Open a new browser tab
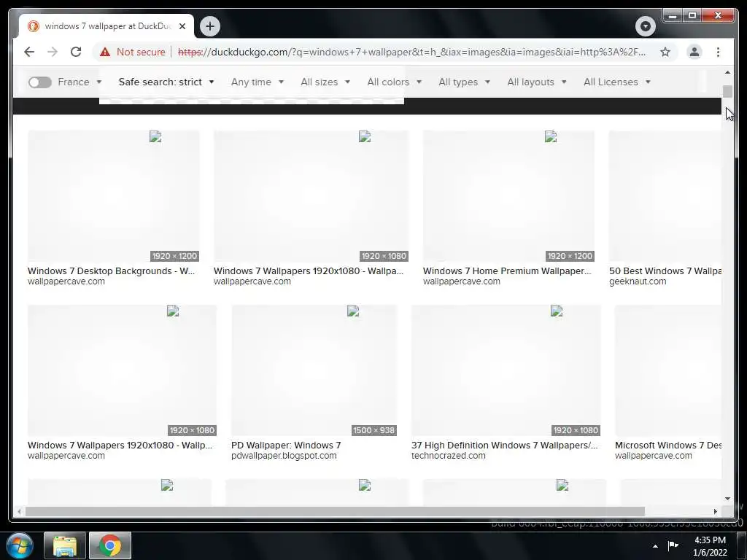Image resolution: width=747 pixels, height=560 pixels. tap(209, 26)
